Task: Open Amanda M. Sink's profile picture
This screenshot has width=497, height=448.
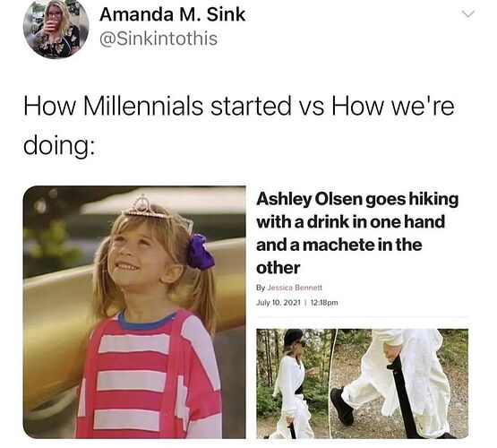Action: click(56, 28)
